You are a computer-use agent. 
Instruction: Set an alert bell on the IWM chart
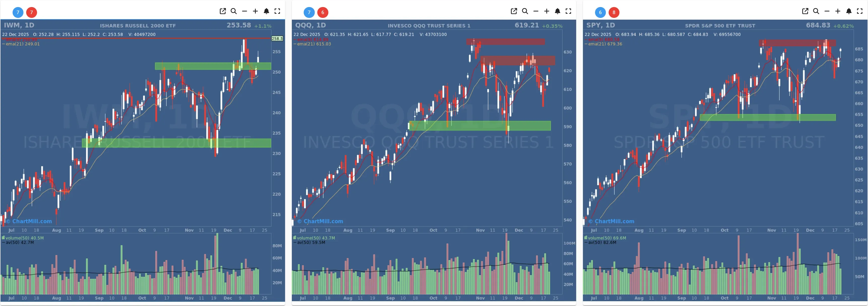(266, 11)
